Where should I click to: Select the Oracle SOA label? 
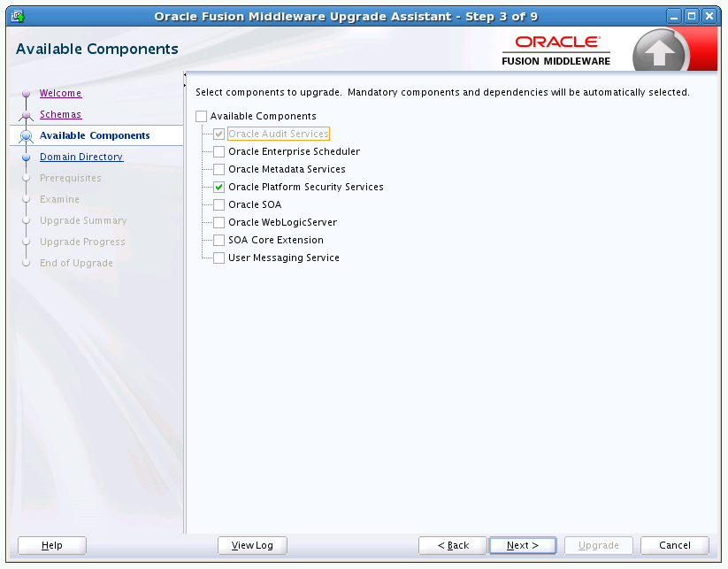255,204
